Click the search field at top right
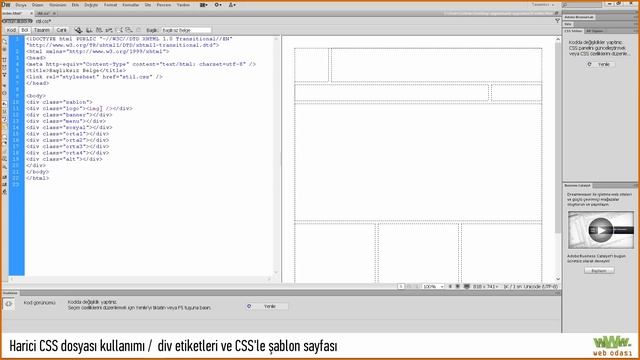 [x=582, y=5]
